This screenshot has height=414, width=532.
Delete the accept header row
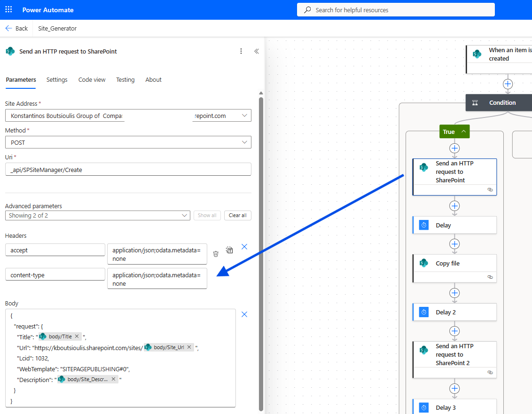[216, 254]
